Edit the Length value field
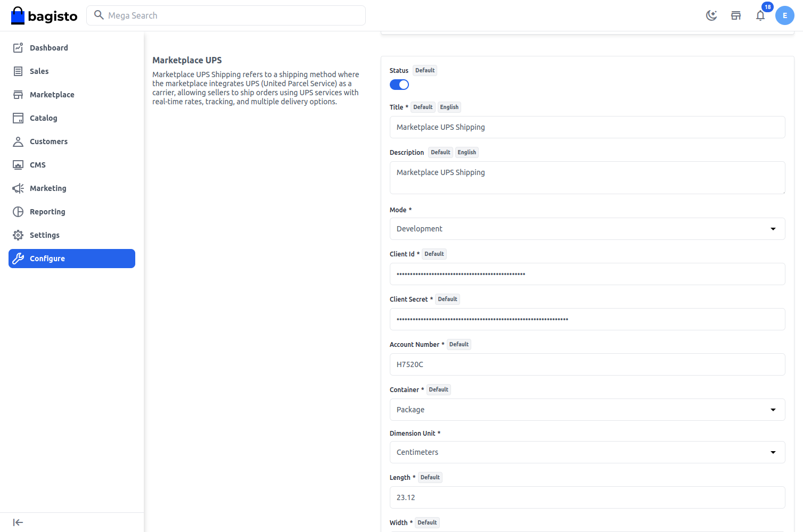The image size is (803, 532). [x=587, y=497]
